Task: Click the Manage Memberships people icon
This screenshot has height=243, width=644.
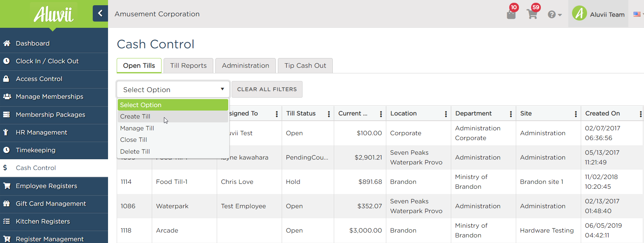Action: (x=7, y=97)
